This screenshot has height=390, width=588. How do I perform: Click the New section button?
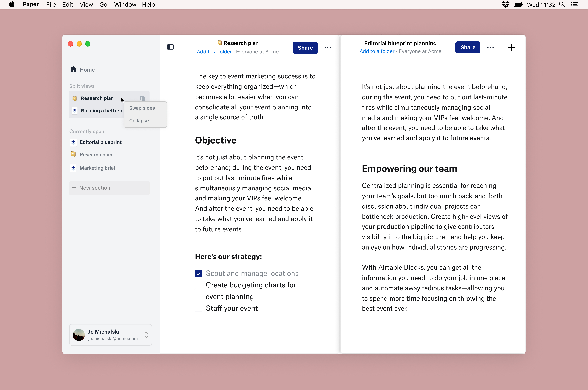pos(109,188)
